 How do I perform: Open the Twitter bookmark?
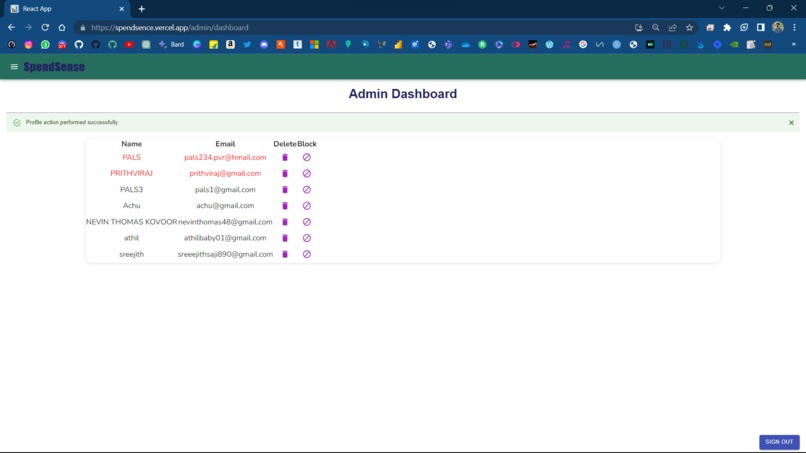click(247, 45)
